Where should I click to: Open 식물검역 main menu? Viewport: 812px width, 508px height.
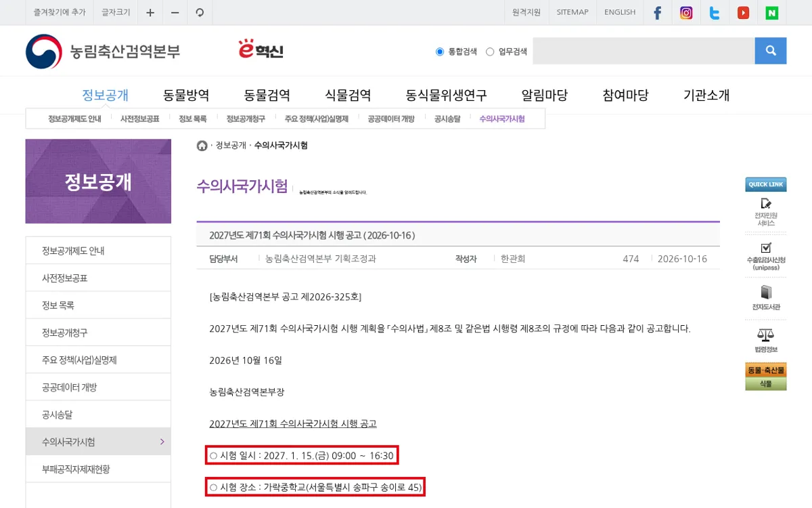coord(348,96)
